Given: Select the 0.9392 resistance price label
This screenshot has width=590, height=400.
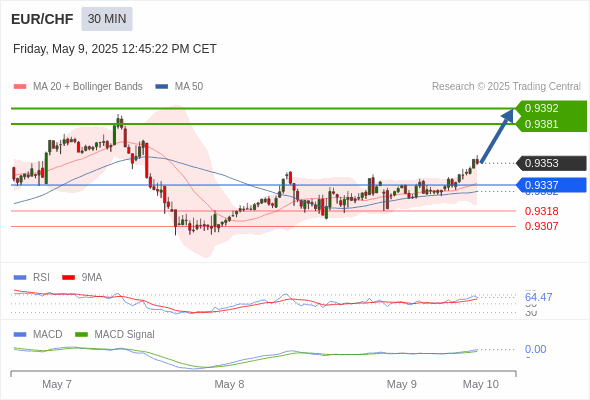Looking at the screenshot, I should 541,108.
